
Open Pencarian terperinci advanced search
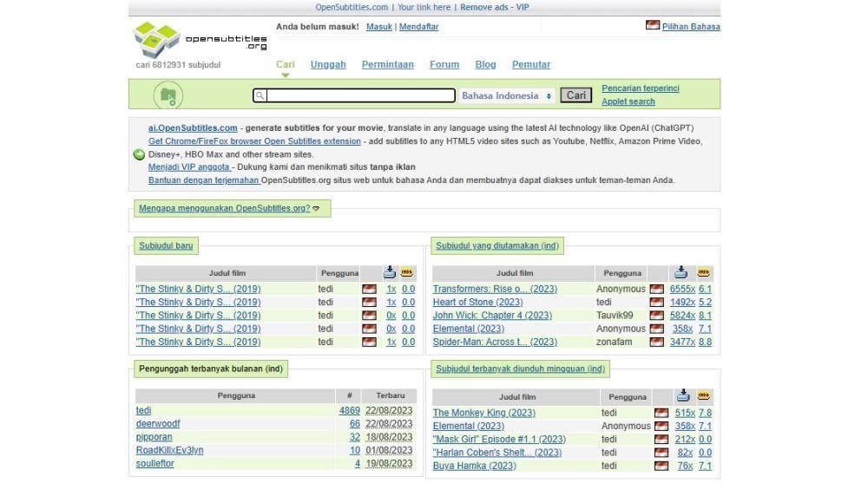[641, 88]
